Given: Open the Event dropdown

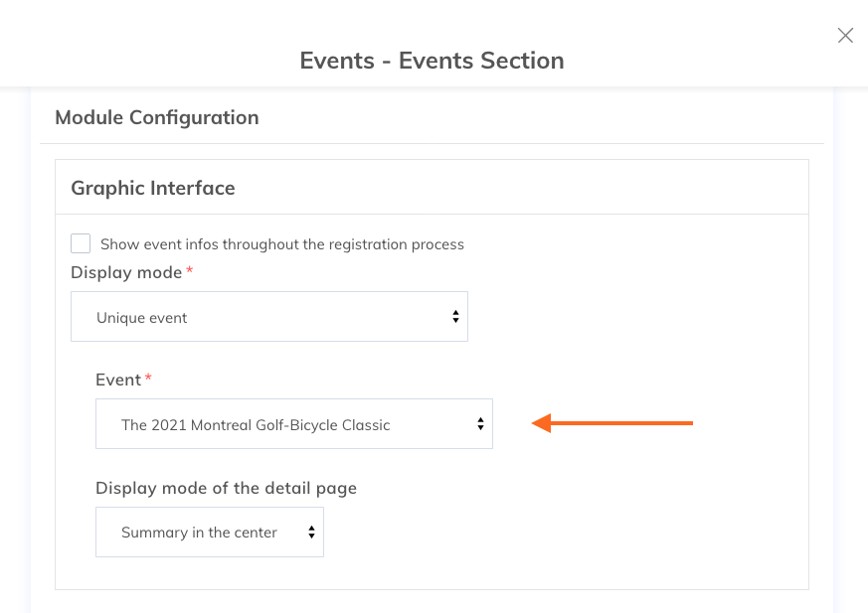Looking at the screenshot, I should (x=293, y=424).
